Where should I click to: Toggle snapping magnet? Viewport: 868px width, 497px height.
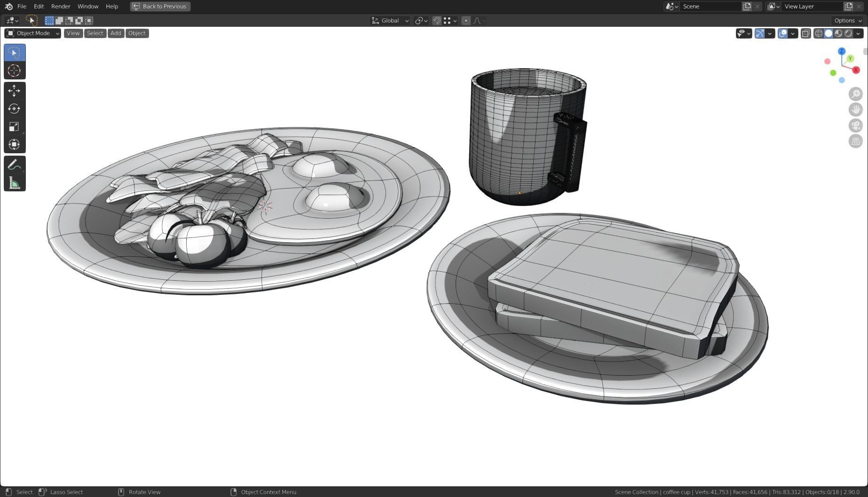pyautogui.click(x=437, y=21)
